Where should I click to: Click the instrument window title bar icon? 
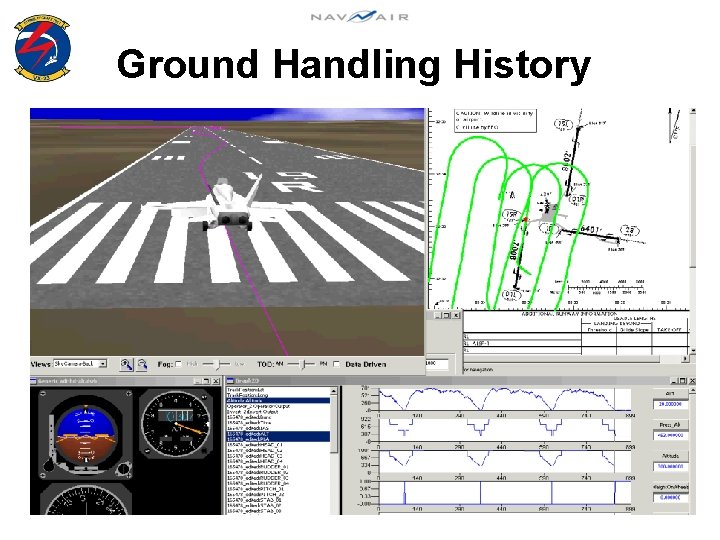click(34, 381)
